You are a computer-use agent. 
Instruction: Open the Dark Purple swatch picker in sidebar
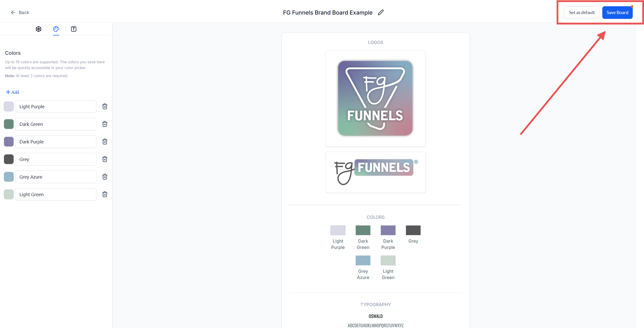(x=9, y=142)
